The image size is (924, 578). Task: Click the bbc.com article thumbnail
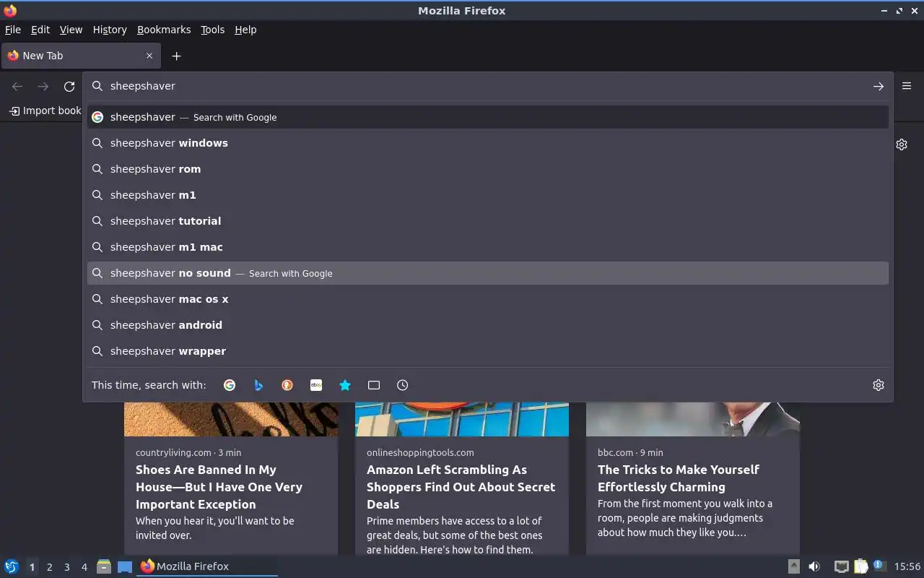click(693, 419)
